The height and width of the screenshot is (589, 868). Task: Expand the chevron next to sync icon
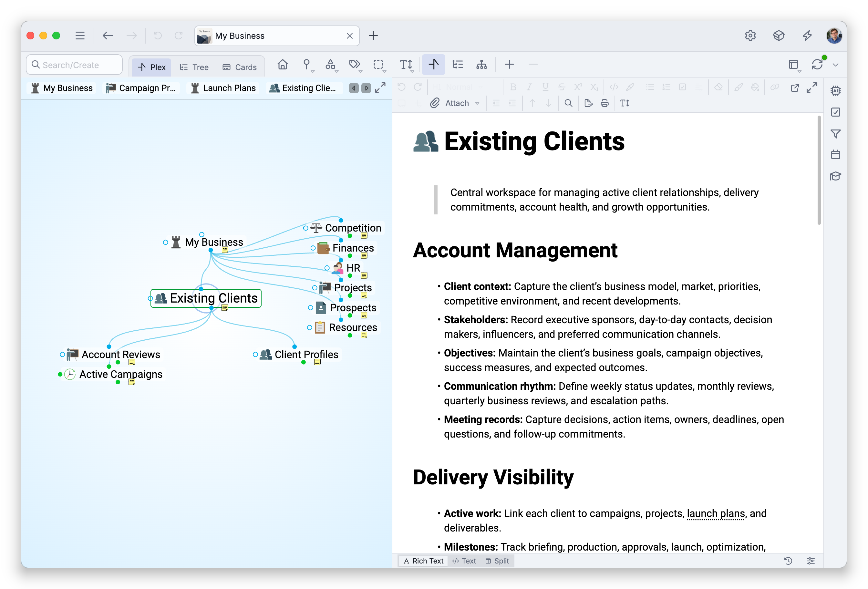point(835,65)
